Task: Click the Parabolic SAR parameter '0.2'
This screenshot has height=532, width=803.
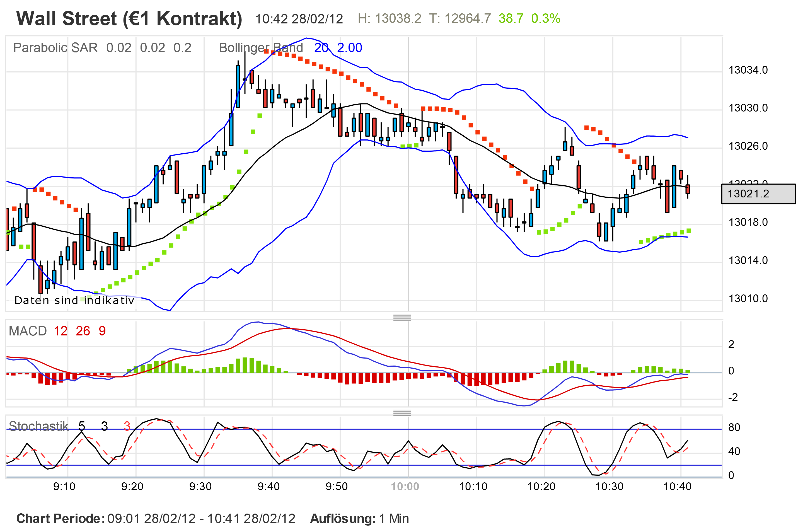Action: [x=182, y=48]
